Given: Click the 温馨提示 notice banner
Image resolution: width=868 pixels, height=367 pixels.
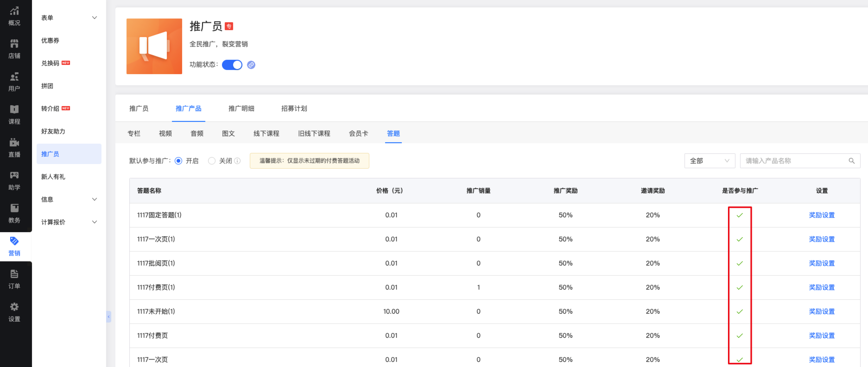Looking at the screenshot, I should click(309, 161).
